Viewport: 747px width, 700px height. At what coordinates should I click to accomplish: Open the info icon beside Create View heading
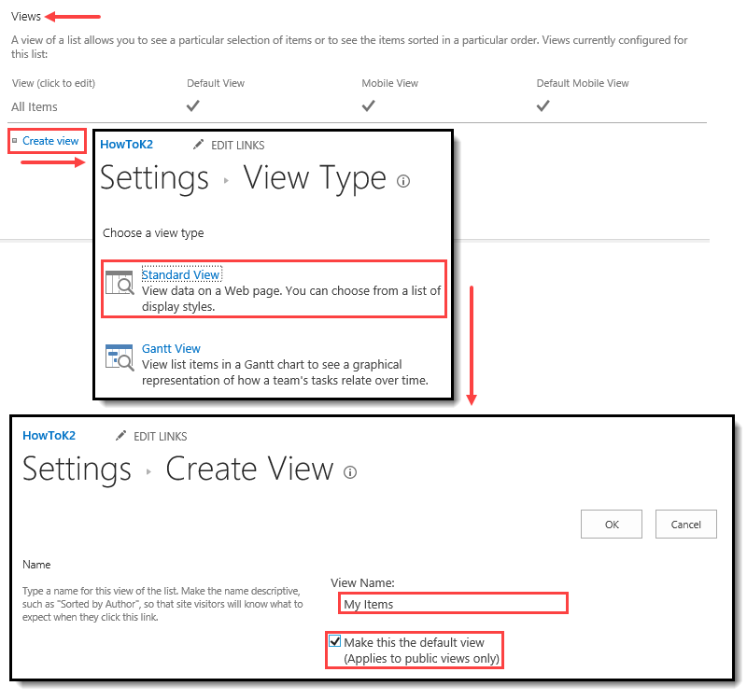pos(350,472)
